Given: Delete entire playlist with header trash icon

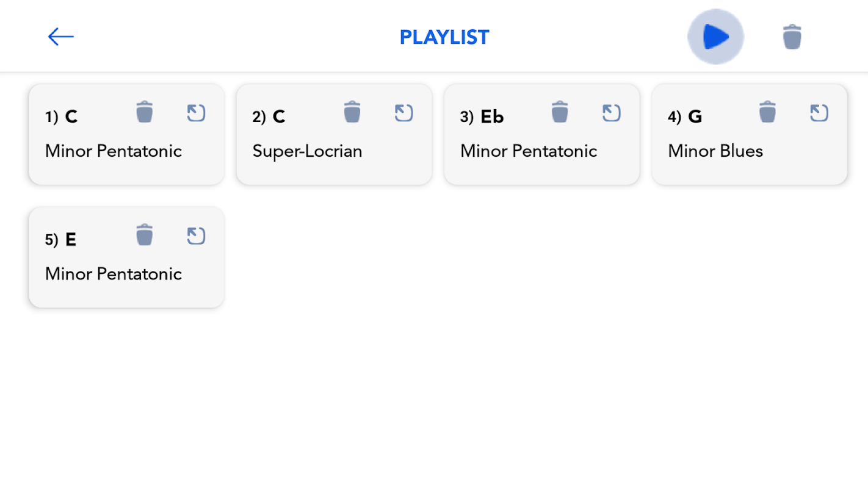Looking at the screenshot, I should coord(792,37).
